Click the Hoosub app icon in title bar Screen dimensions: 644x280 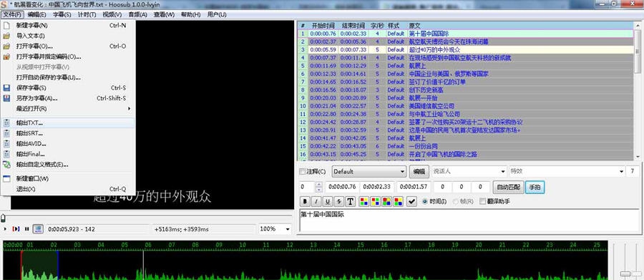tap(4, 4)
